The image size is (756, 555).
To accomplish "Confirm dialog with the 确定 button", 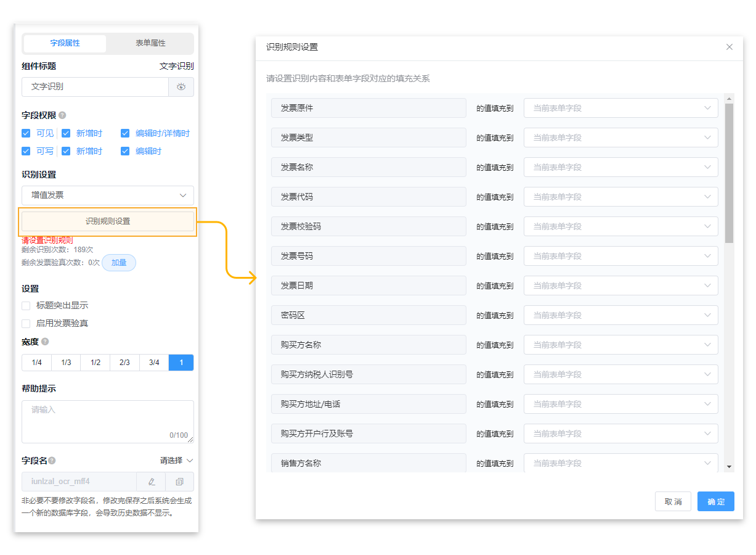I will pos(715,501).
